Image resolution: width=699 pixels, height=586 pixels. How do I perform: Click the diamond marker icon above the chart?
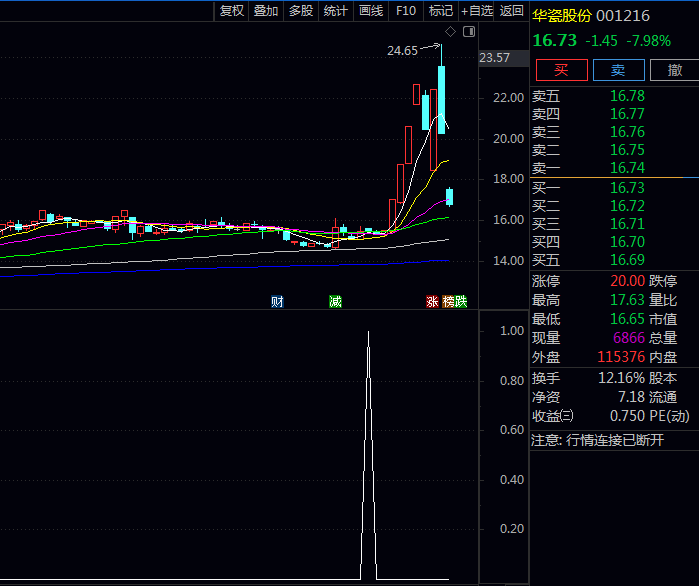pyautogui.click(x=450, y=33)
